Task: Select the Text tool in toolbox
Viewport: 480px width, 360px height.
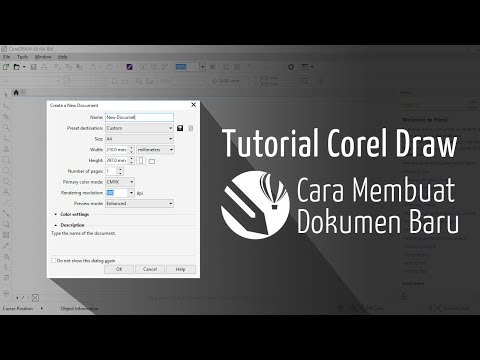Action: 6,192
